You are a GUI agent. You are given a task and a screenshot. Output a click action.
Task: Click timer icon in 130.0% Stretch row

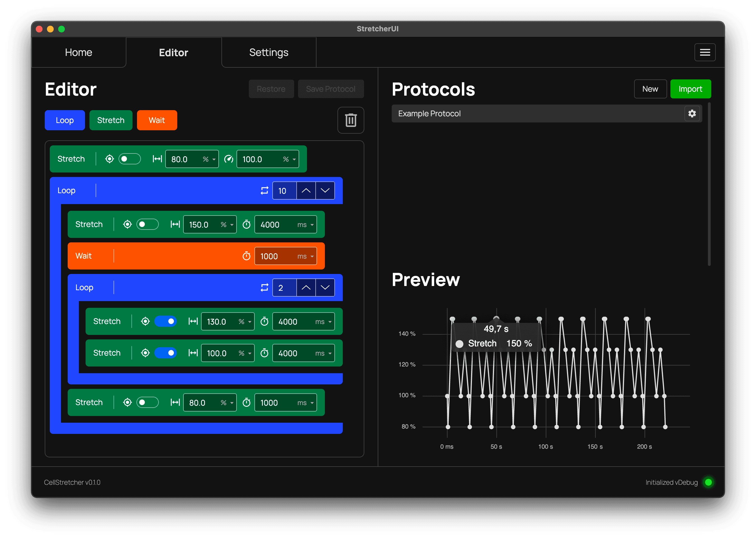(x=264, y=321)
